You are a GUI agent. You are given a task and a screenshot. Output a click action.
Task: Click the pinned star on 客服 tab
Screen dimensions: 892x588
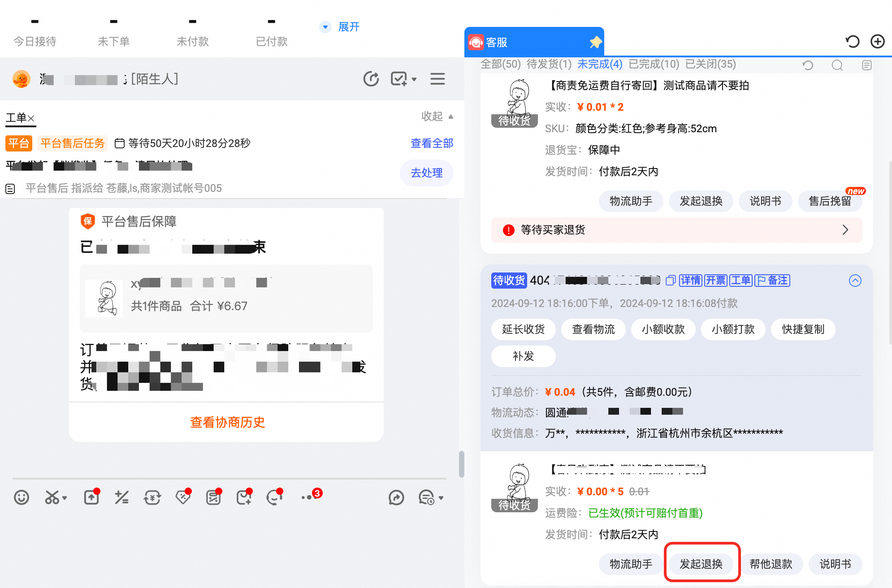pyautogui.click(x=595, y=42)
